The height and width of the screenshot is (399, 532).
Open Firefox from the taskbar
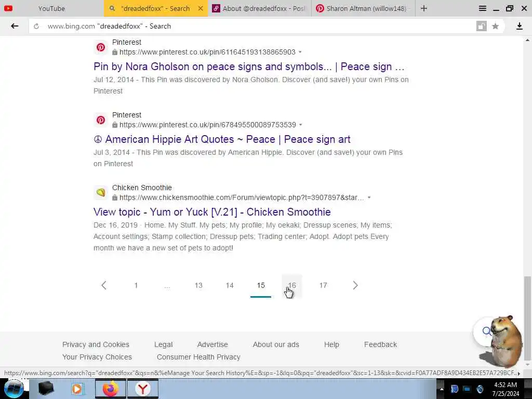point(110,389)
